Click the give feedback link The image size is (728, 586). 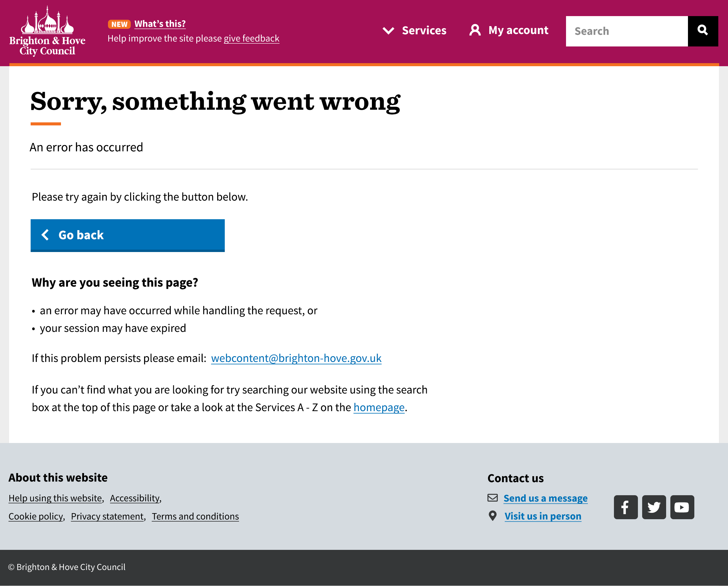click(x=251, y=39)
